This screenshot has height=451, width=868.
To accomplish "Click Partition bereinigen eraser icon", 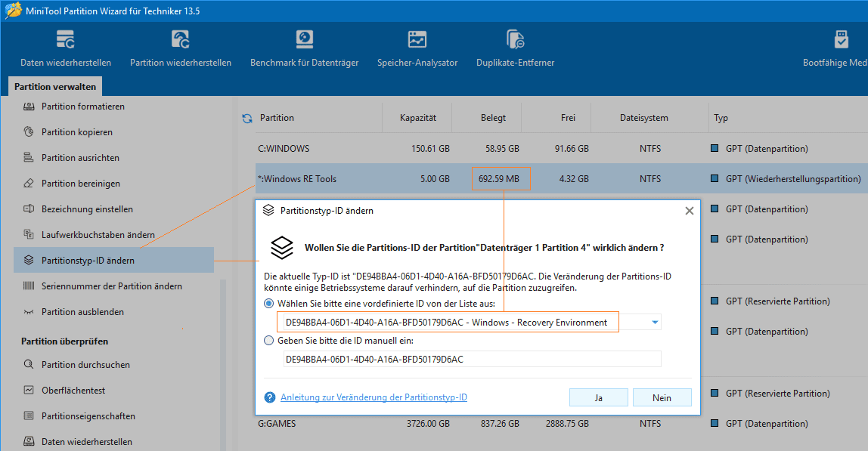I will [x=29, y=183].
